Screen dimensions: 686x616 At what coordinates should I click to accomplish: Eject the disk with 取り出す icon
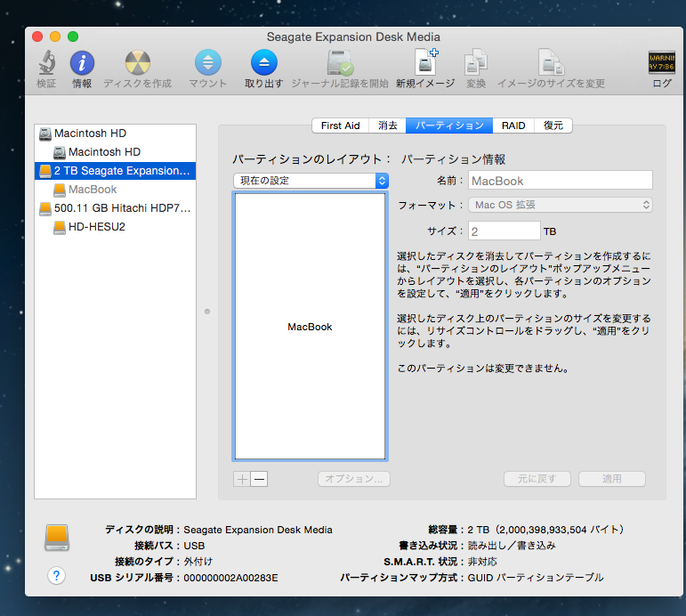click(263, 63)
